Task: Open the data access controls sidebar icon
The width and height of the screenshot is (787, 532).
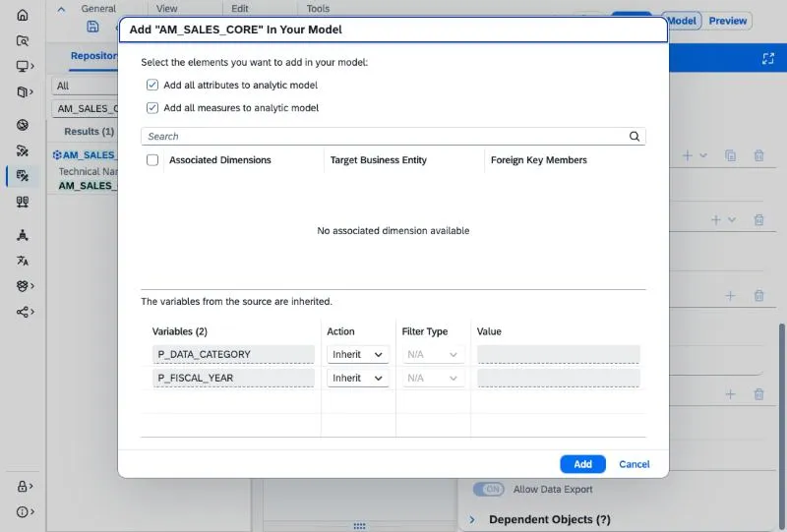Action: tap(23, 202)
